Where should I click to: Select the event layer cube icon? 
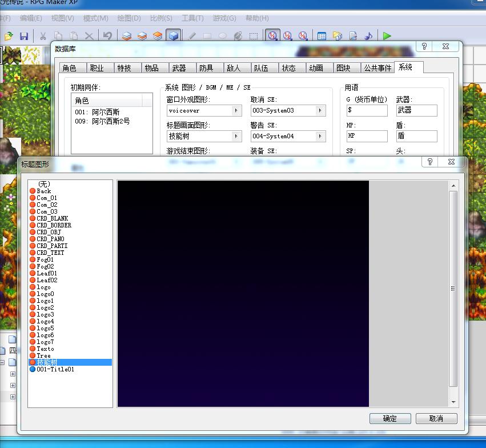[174, 36]
